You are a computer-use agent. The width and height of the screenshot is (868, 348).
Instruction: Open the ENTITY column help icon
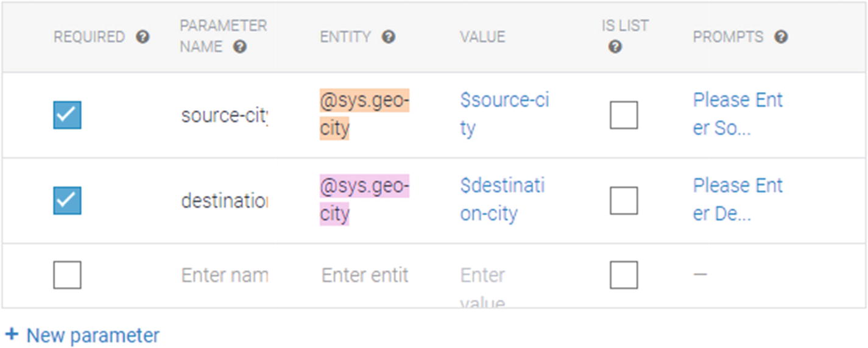(x=389, y=37)
